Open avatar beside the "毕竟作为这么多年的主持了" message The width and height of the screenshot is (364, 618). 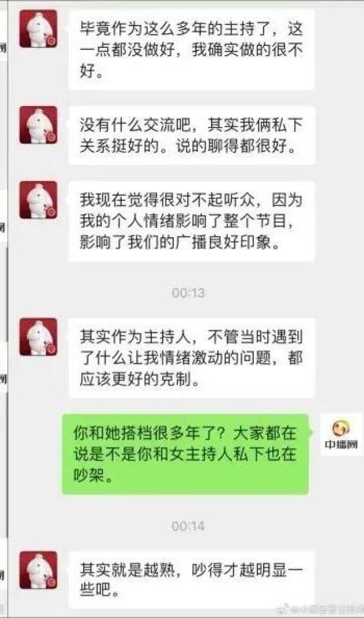(x=38, y=29)
